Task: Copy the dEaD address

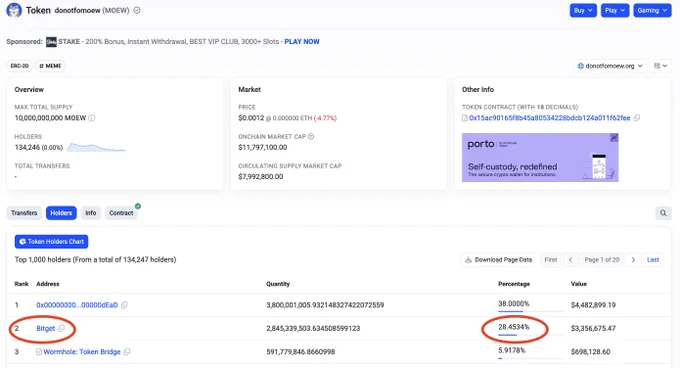Action: tap(124, 305)
